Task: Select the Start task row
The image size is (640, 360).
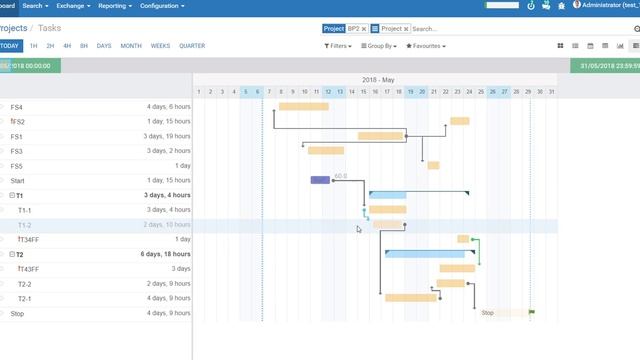Action: click(96, 180)
